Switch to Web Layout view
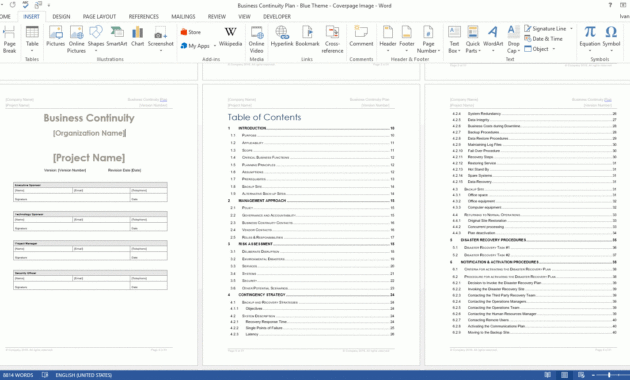This screenshot has width=630, height=380. click(581, 375)
